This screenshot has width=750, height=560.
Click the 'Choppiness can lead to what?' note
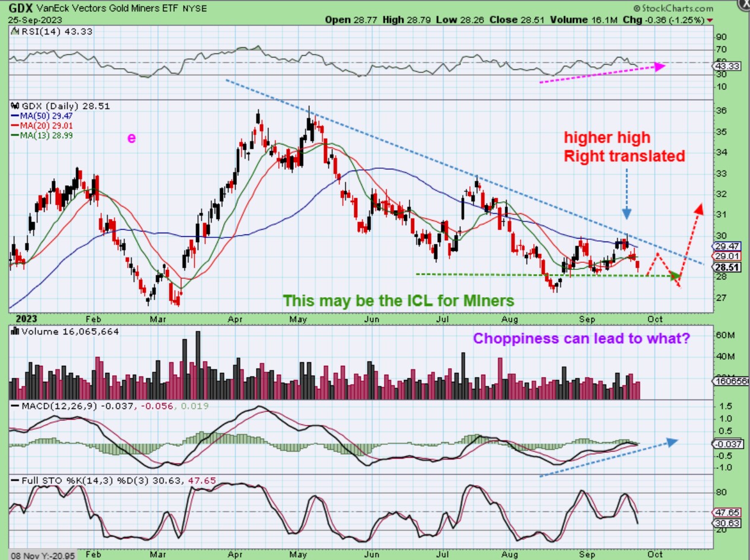(x=581, y=339)
